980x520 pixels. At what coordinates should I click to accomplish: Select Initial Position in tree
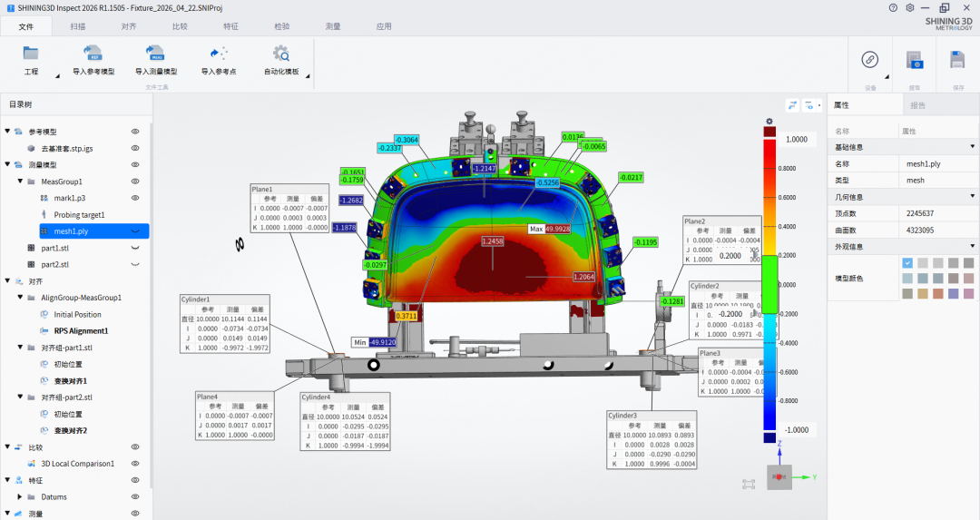pyautogui.click(x=77, y=314)
